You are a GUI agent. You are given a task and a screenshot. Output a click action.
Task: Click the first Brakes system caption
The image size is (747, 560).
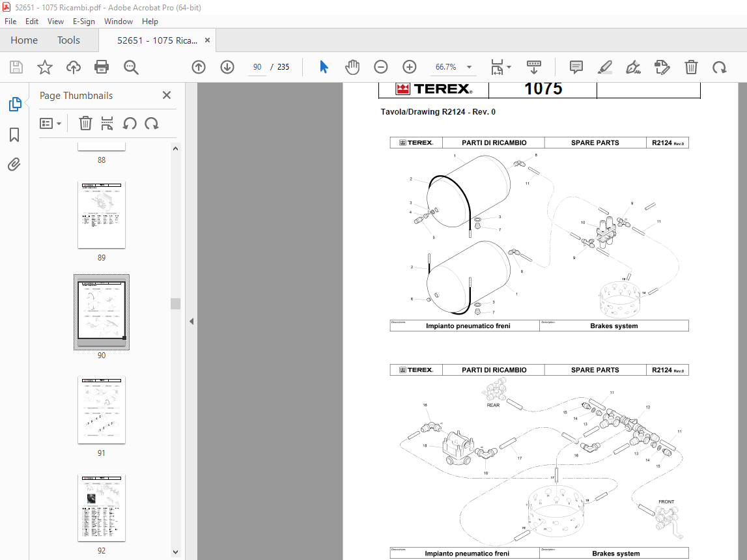point(613,326)
